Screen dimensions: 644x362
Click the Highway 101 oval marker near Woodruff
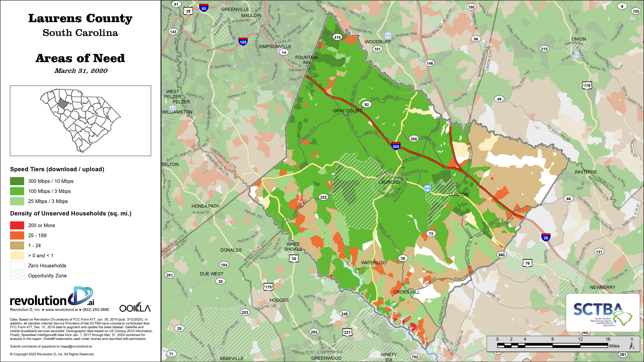377,49
